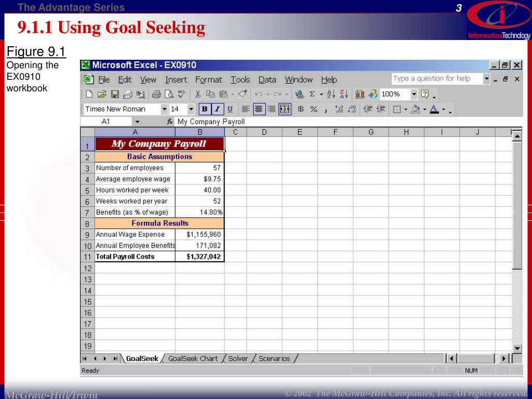Expand the Font Color palette arrow
The height and width of the screenshot is (399, 532).
coord(444,110)
